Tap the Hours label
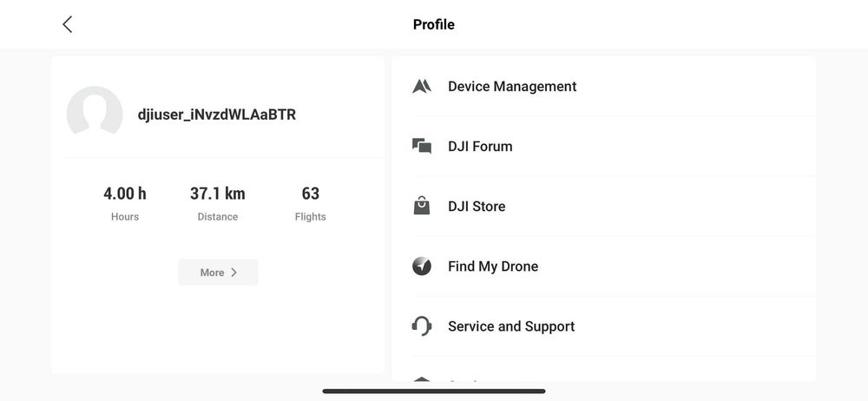 pos(125,217)
